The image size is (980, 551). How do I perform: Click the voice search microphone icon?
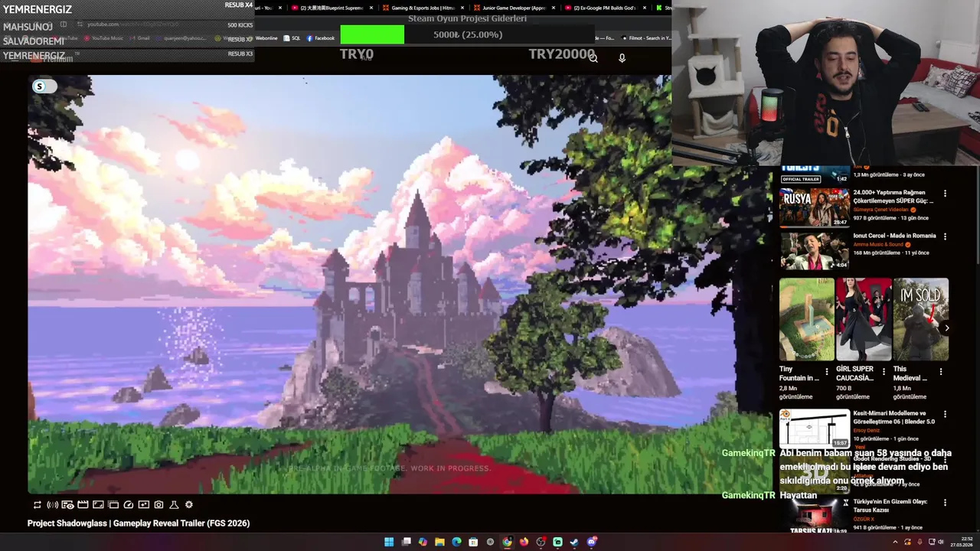click(x=622, y=58)
